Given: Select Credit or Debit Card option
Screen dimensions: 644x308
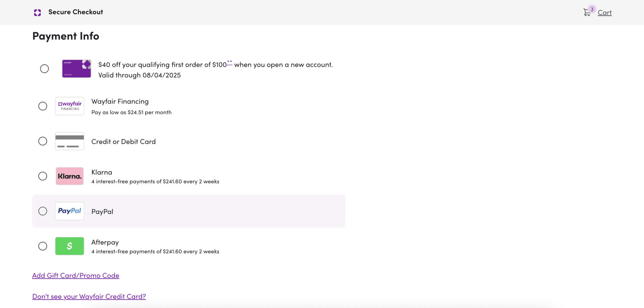Looking at the screenshot, I should [x=43, y=141].
